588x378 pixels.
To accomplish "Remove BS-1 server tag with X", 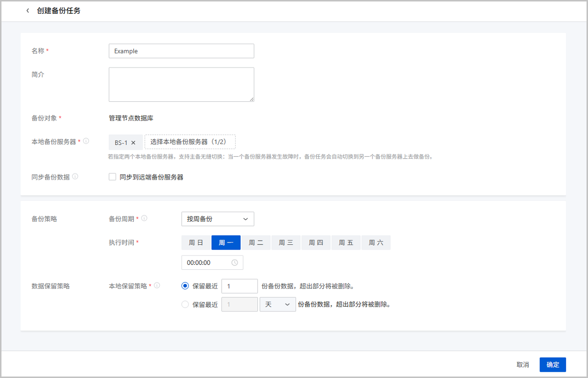I will [133, 142].
